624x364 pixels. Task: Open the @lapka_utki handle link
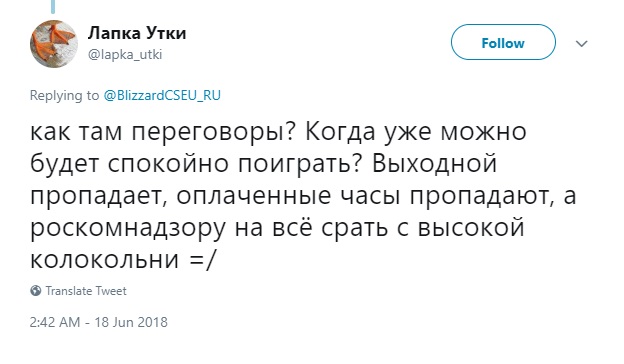[x=125, y=54]
